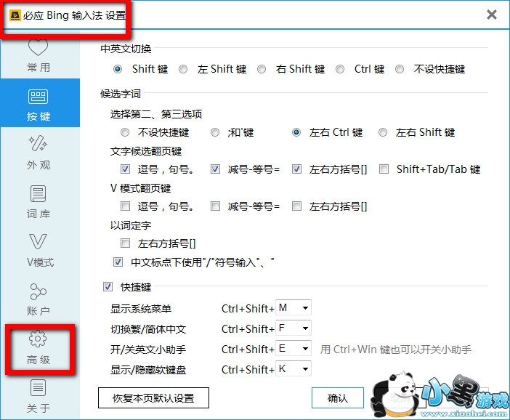
Task: Choose 不设快捷键 for 中英文切换
Action: (x=400, y=69)
